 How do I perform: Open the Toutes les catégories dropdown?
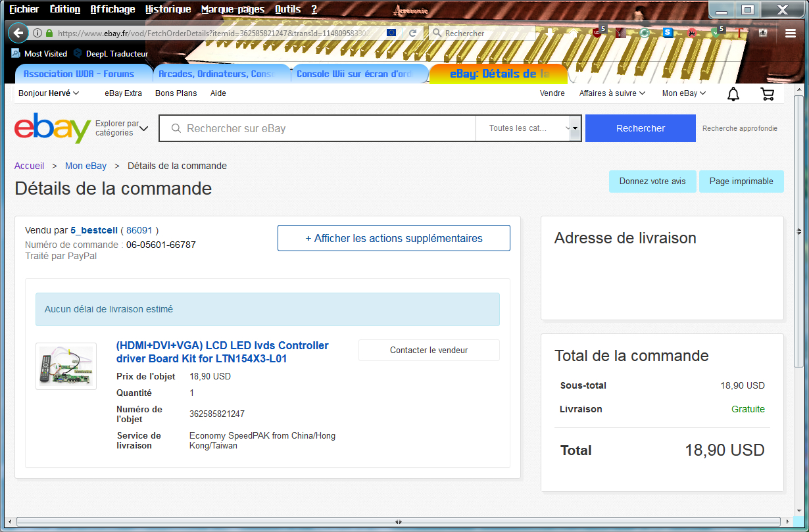(x=529, y=128)
